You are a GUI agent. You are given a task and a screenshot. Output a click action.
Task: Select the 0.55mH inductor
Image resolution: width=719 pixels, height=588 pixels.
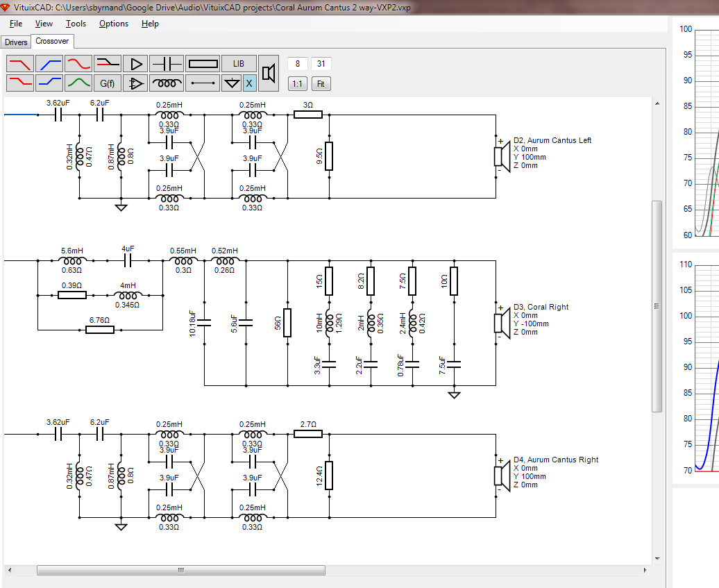point(183,260)
